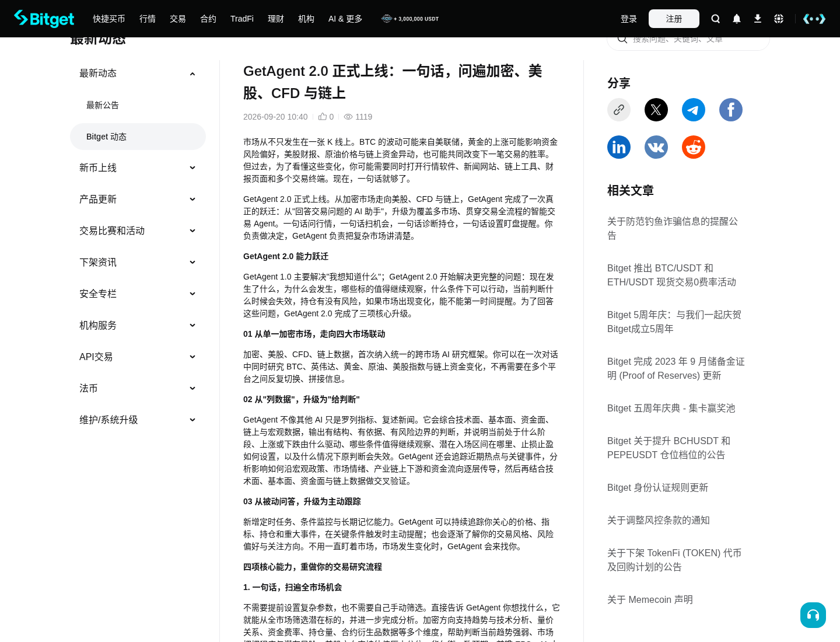Click the 相关文章 section heading

(x=631, y=190)
